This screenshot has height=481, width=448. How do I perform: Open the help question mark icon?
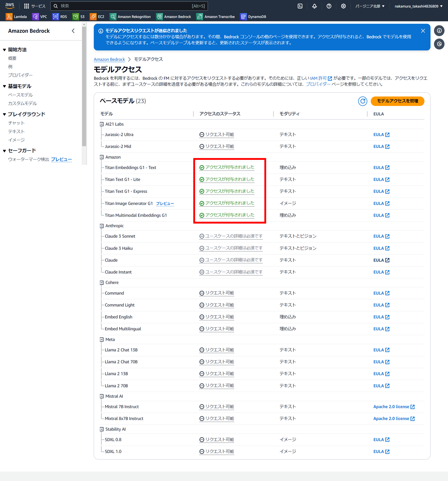click(x=329, y=6)
